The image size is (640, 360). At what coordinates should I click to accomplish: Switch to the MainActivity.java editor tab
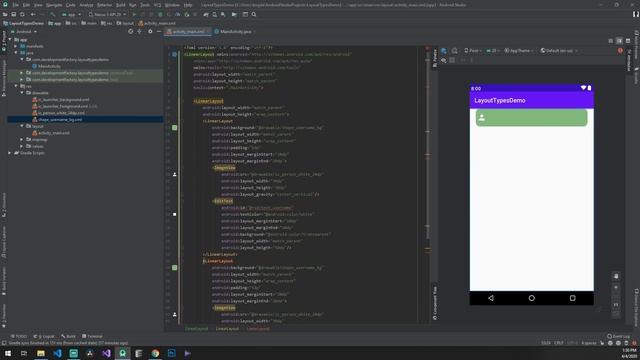click(235, 31)
